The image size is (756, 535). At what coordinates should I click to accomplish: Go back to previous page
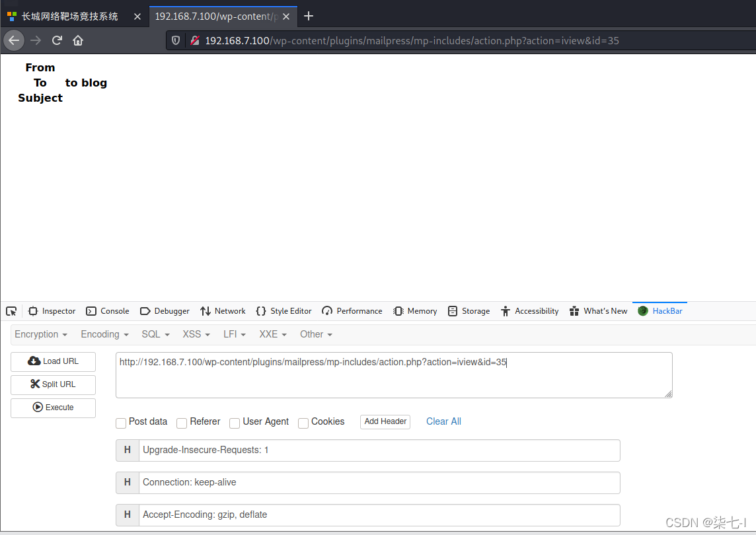pos(14,40)
